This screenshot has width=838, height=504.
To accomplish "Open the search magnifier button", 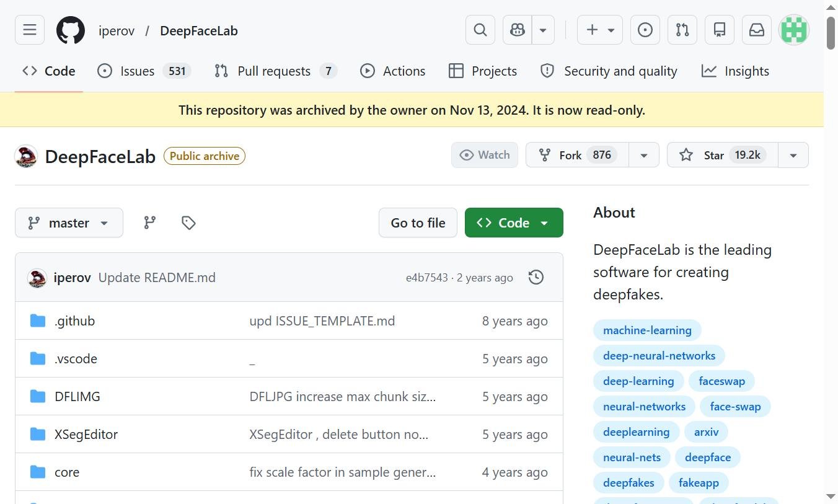I will pos(480,30).
